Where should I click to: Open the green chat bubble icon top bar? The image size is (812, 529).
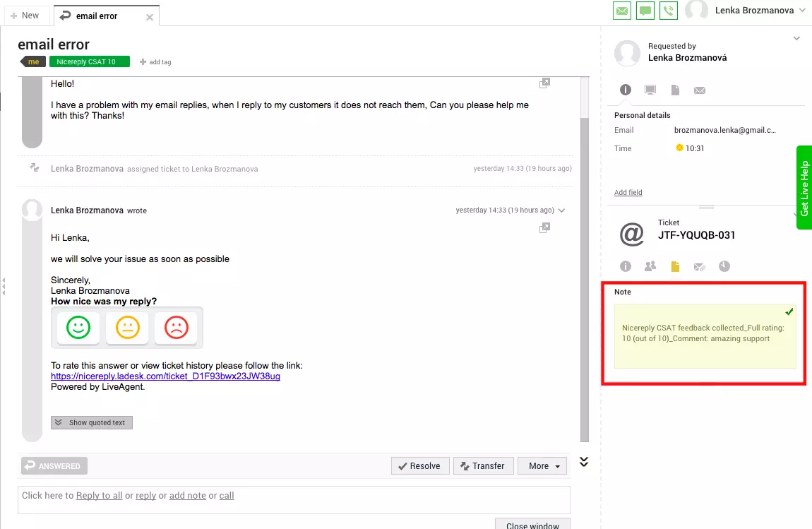tap(645, 10)
